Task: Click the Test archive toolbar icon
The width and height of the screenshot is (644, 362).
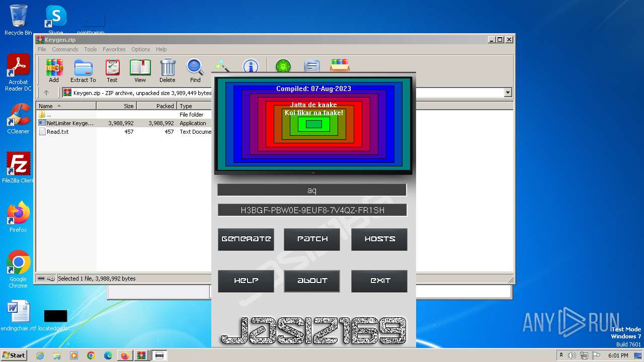Action: click(x=112, y=71)
